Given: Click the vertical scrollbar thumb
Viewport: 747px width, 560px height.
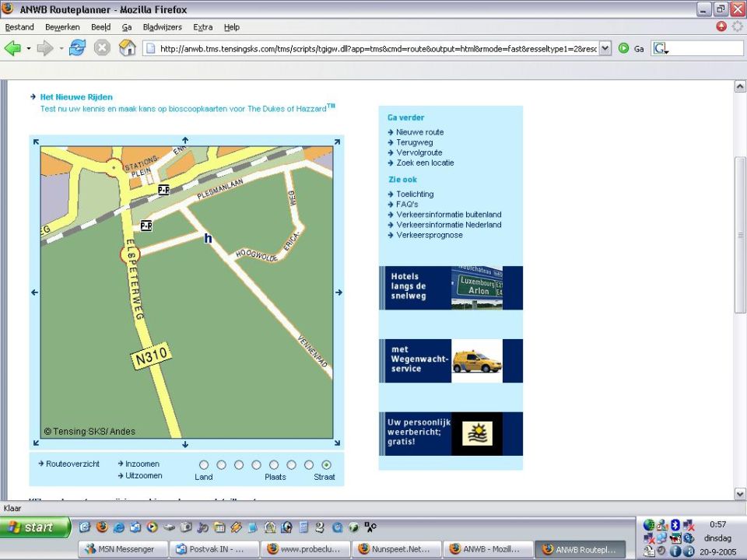Looking at the screenshot, I should [739, 235].
